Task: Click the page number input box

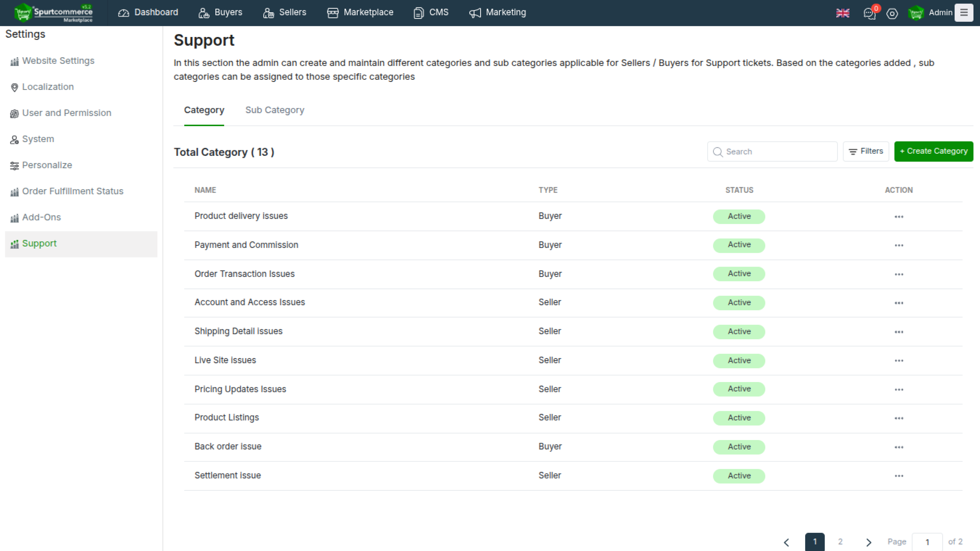Action: pos(927,542)
